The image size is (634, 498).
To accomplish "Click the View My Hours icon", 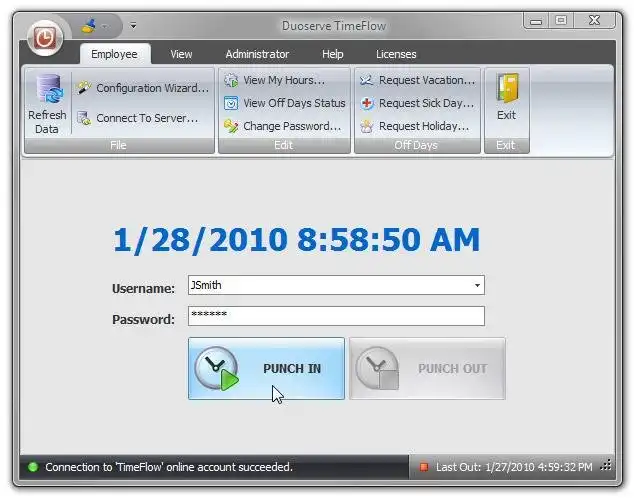I will point(231,80).
